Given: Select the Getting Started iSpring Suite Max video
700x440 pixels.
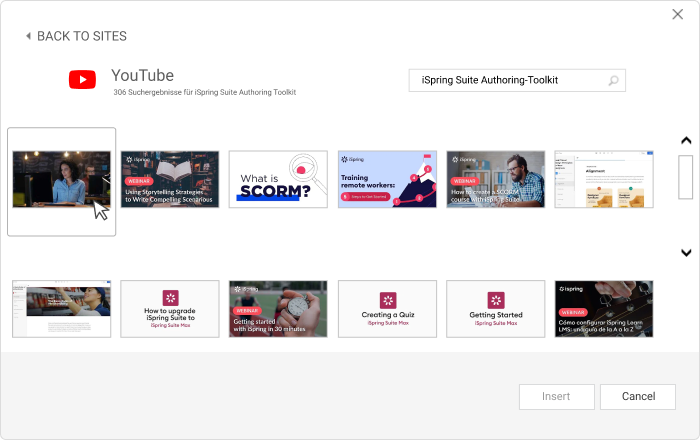Looking at the screenshot, I should point(496,309).
